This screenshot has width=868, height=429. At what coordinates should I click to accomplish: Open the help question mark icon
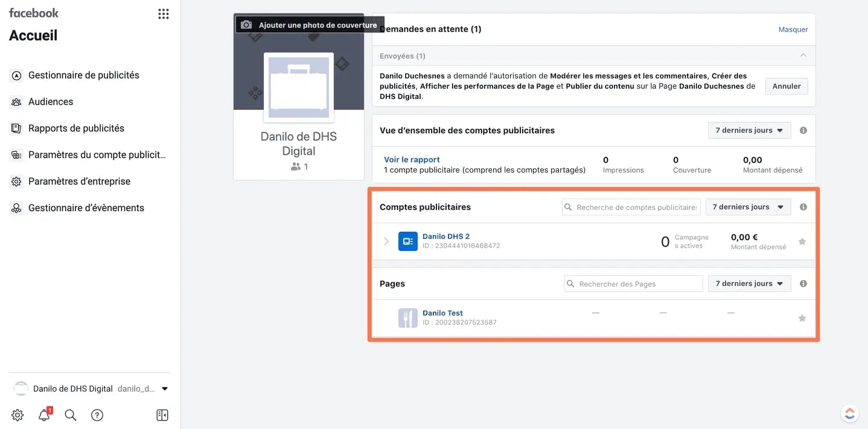pos(97,415)
